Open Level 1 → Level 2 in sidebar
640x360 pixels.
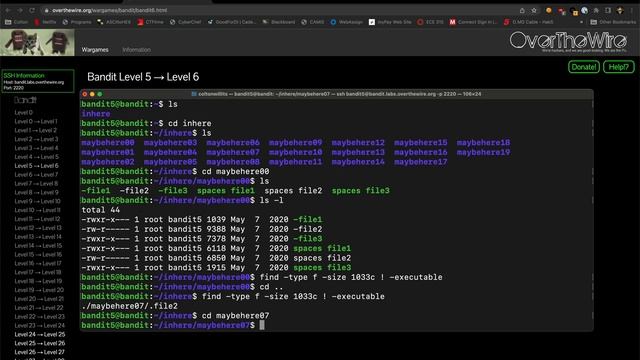coord(36,130)
